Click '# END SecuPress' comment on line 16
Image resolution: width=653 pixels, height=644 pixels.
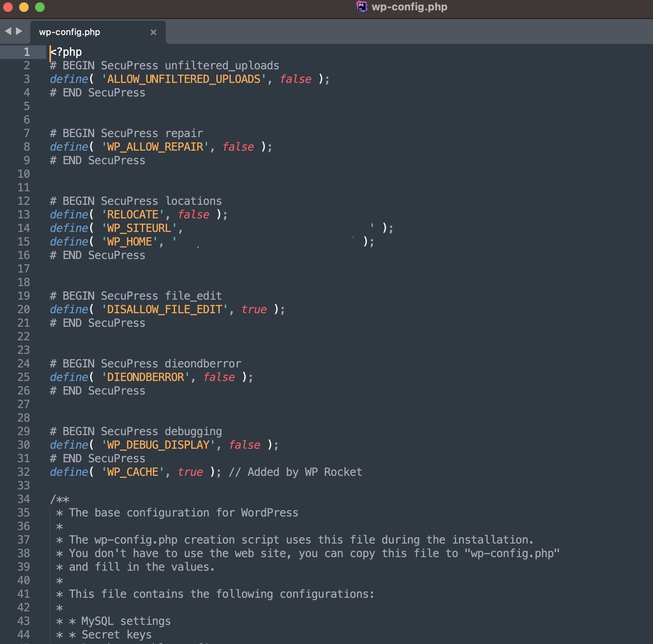[x=98, y=255]
